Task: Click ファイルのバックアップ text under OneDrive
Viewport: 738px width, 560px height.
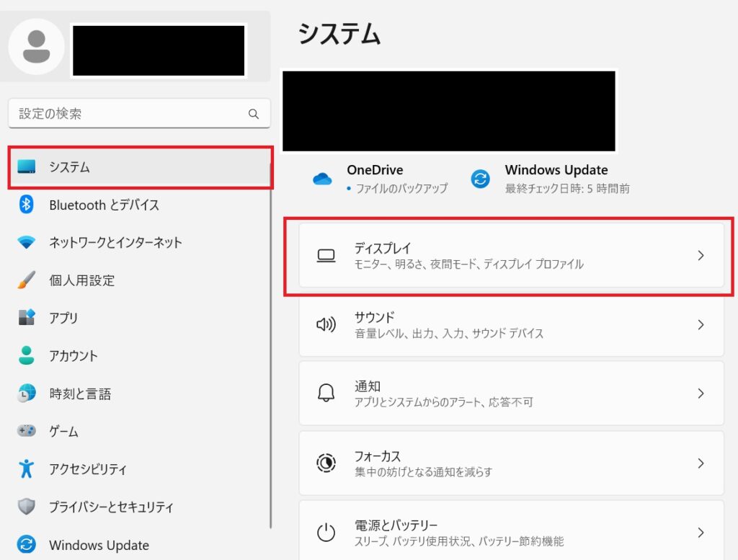Action: [x=401, y=189]
